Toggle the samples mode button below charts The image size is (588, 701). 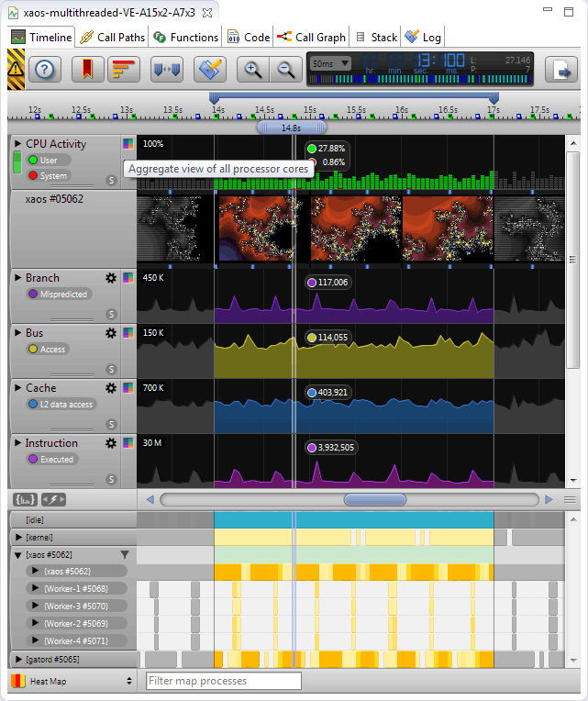pos(25,499)
